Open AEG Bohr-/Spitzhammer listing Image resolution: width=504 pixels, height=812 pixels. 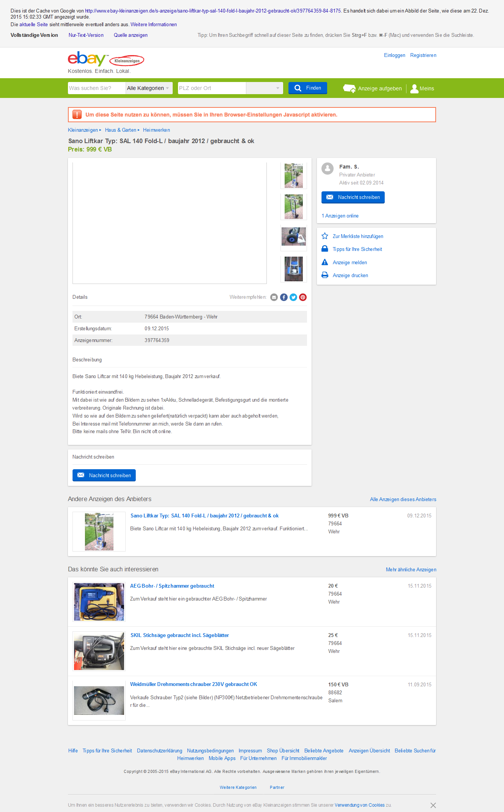172,586
